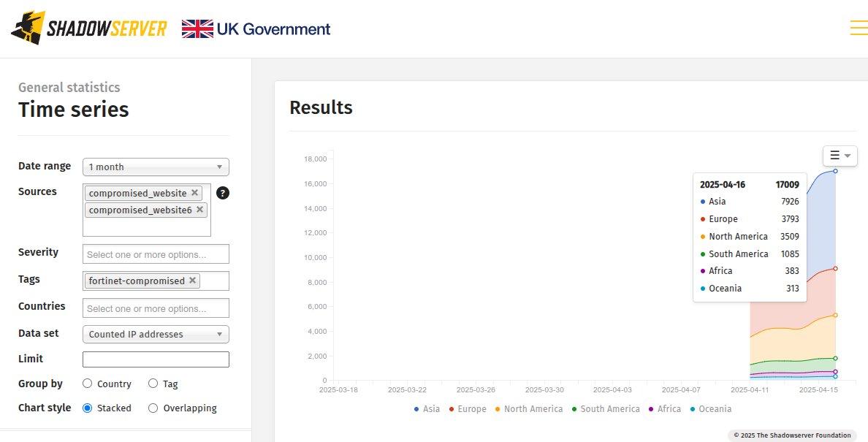This screenshot has height=442, width=868.
Task: Remove the fortinet-compromised tag
Action: (x=193, y=281)
